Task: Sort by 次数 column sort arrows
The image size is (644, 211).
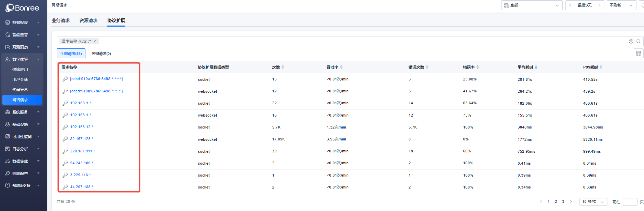Action: [x=283, y=67]
